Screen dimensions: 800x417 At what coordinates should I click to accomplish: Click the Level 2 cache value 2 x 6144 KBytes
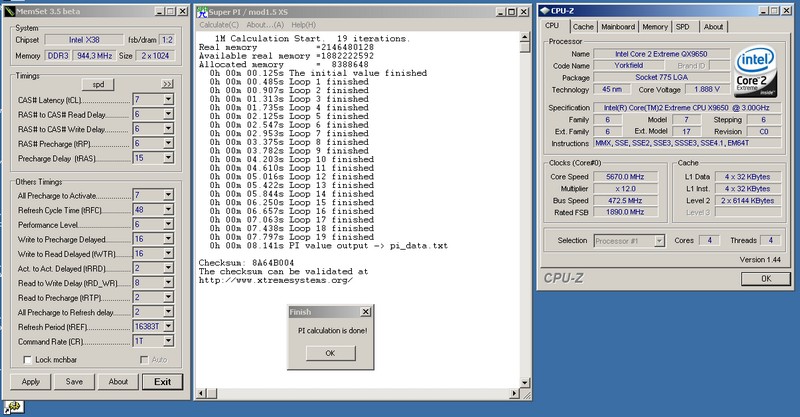point(747,201)
